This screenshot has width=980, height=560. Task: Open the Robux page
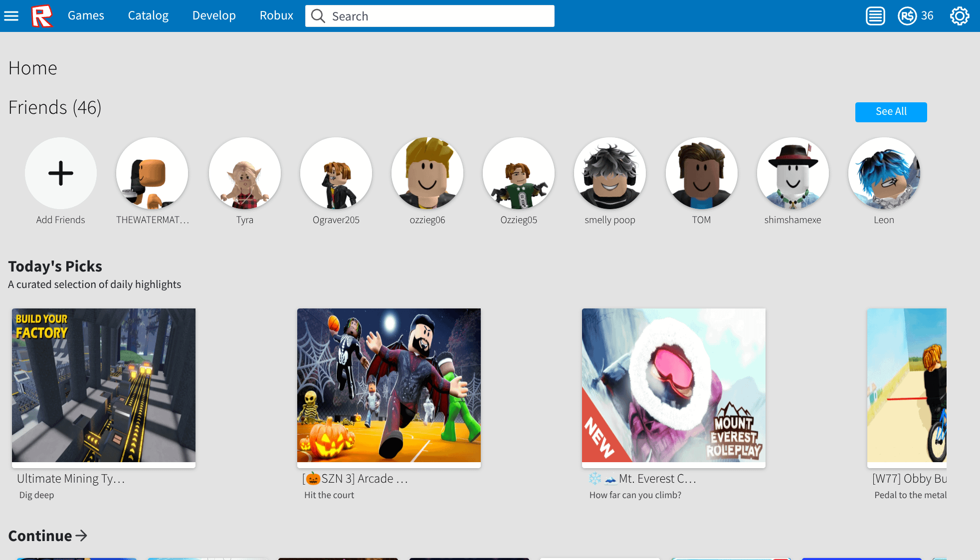pos(276,15)
